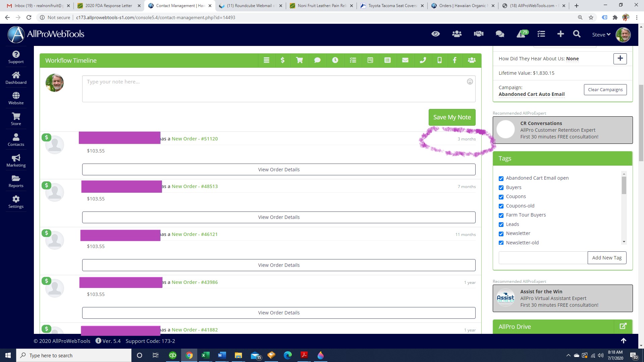644x362 pixels.
Task: Switch to Toyota Tacoma Seat Covers tab
Action: coord(392,6)
